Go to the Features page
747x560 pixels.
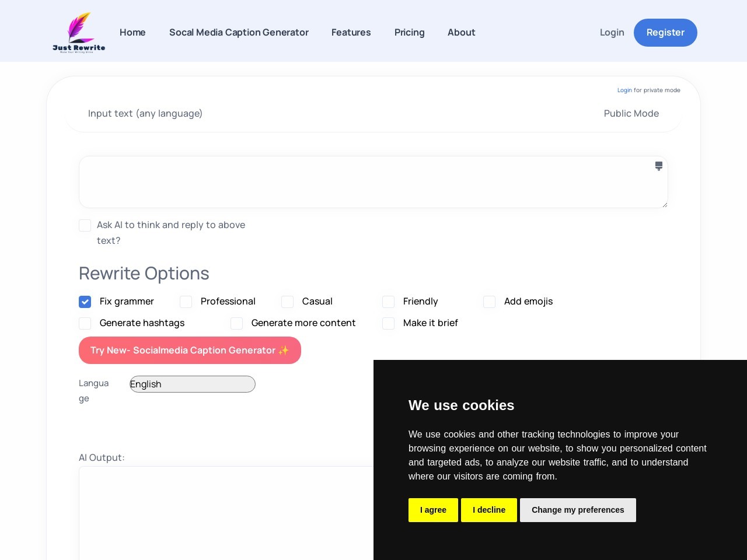[351, 33]
